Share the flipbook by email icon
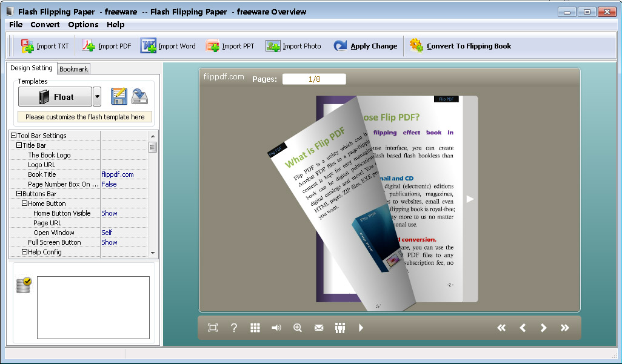 [x=318, y=328]
